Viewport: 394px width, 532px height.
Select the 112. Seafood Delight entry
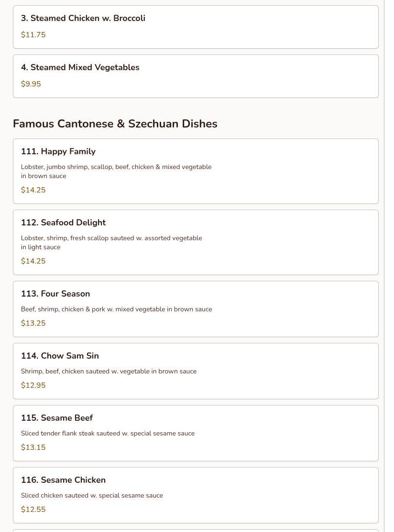pos(196,242)
